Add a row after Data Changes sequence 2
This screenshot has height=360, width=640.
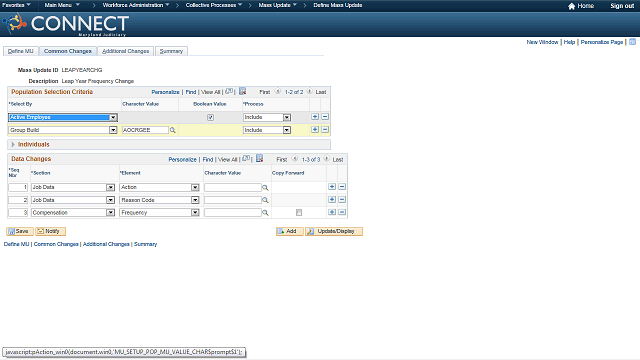coord(332,200)
